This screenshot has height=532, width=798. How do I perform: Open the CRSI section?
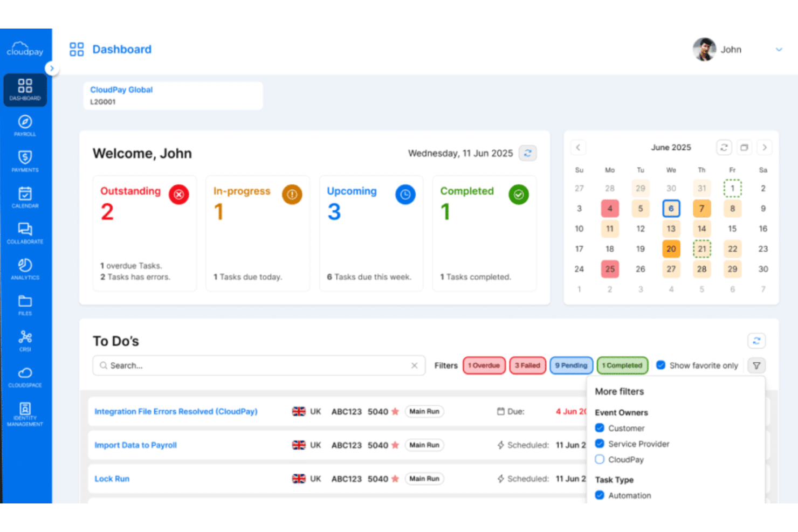25,341
